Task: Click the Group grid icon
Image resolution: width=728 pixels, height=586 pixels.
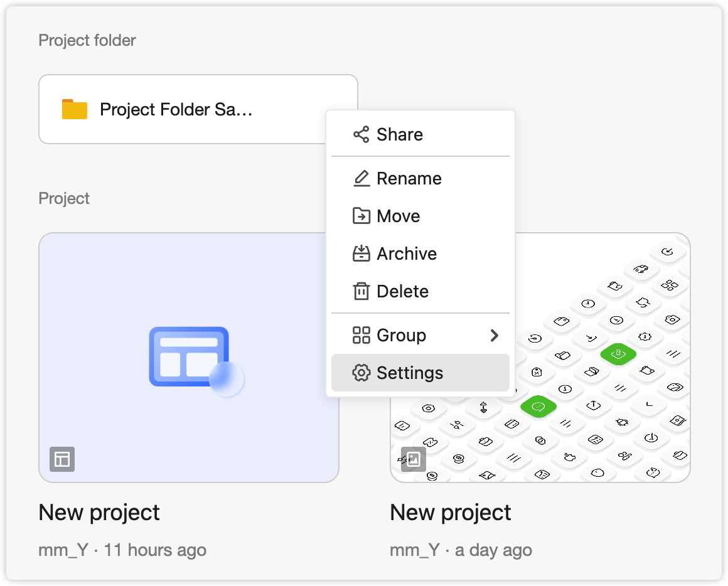Action: (x=361, y=335)
